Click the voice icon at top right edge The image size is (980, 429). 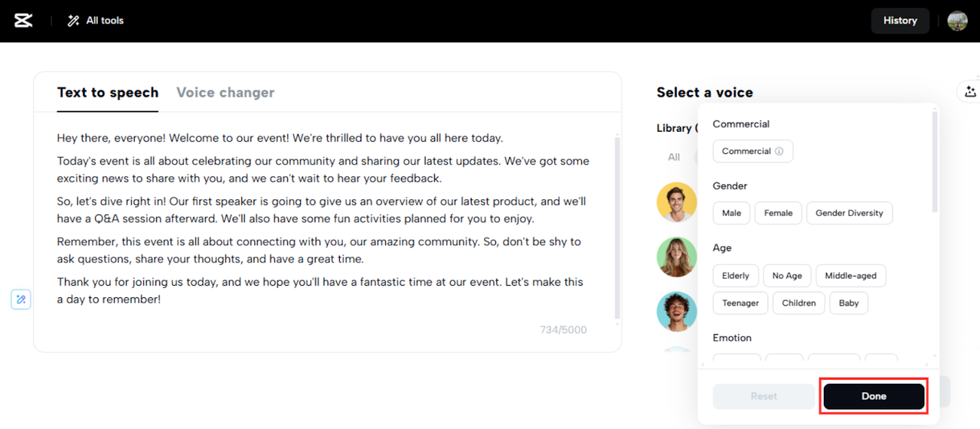point(969,92)
